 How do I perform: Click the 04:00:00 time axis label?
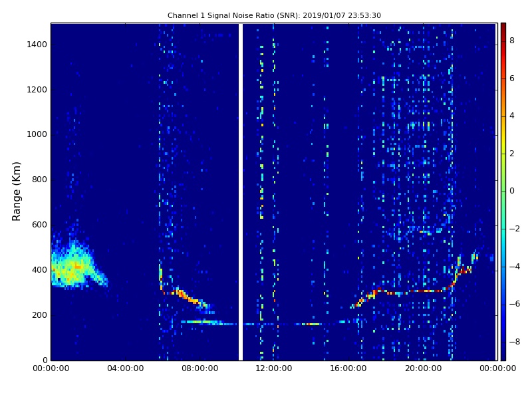[125, 368]
